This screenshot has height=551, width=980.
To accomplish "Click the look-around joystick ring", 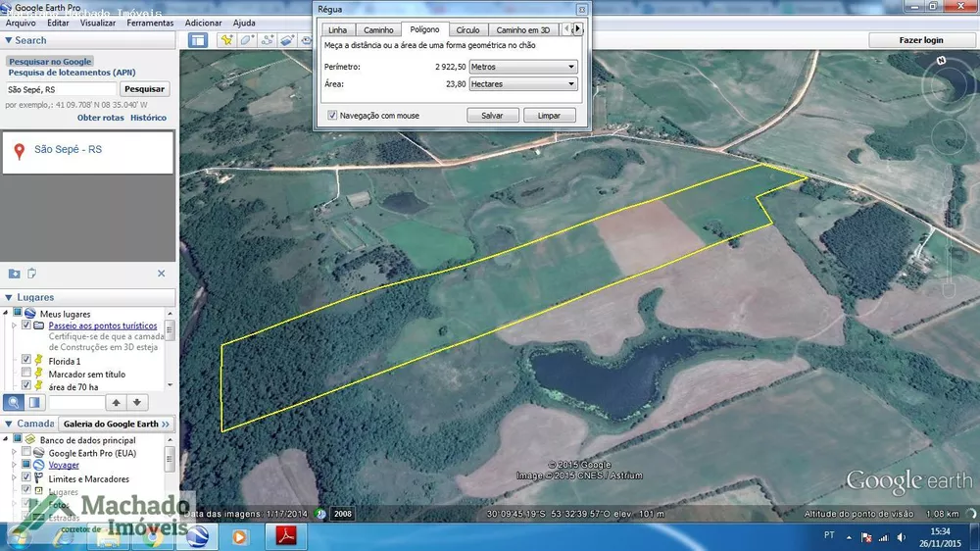I will point(948,84).
